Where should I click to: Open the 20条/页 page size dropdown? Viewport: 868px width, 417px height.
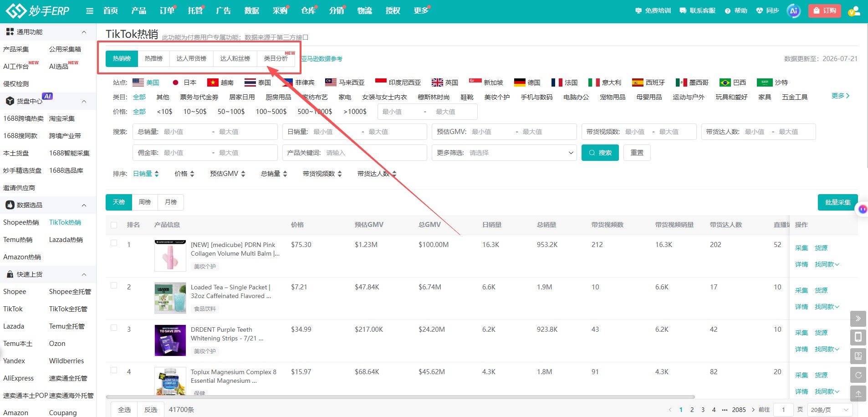pyautogui.click(x=830, y=410)
